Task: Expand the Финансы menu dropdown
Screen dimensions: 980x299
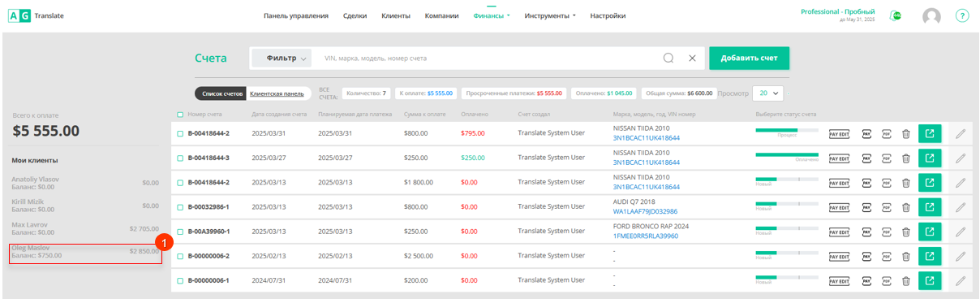Action: pyautogui.click(x=492, y=15)
